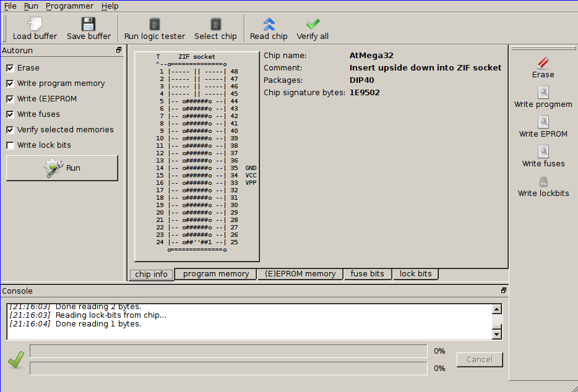Disable the Write fuses checkbox

(10, 114)
